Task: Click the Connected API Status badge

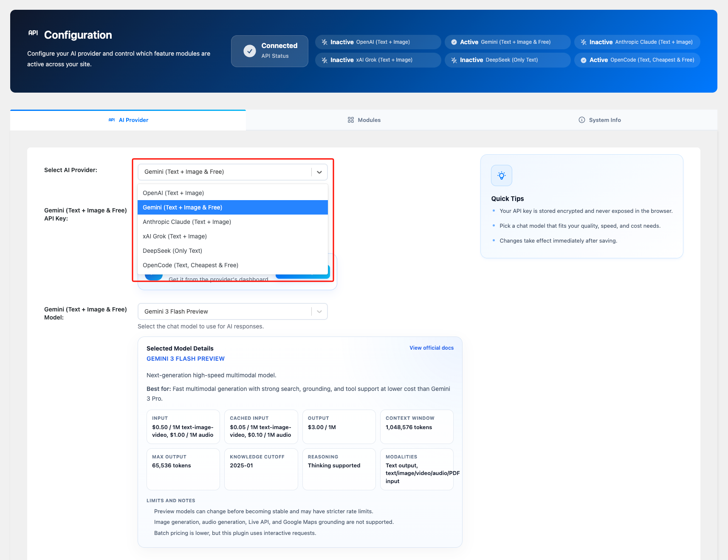Action: pyautogui.click(x=270, y=51)
